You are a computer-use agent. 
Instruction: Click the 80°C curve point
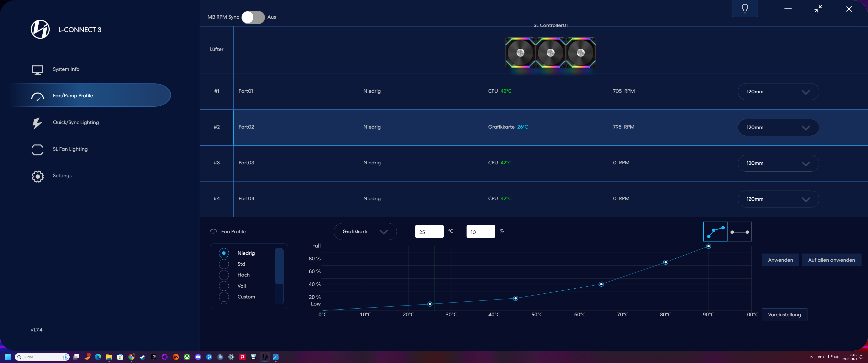click(665, 262)
